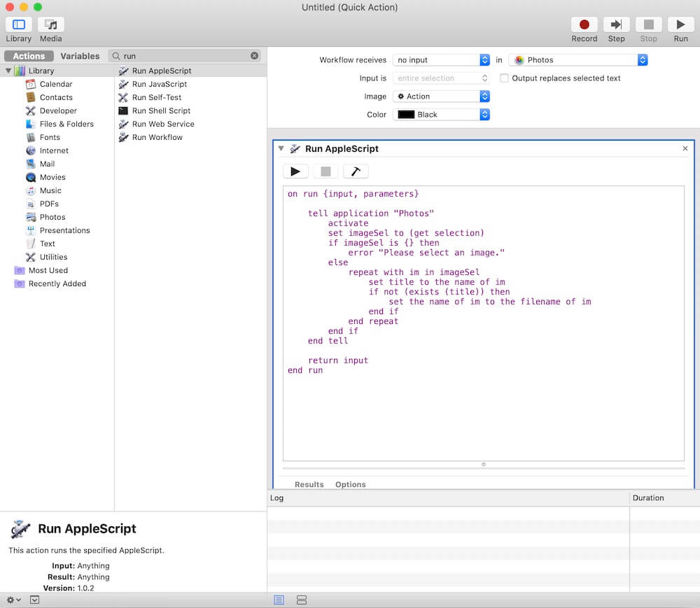Click the Log column header

[x=448, y=498]
